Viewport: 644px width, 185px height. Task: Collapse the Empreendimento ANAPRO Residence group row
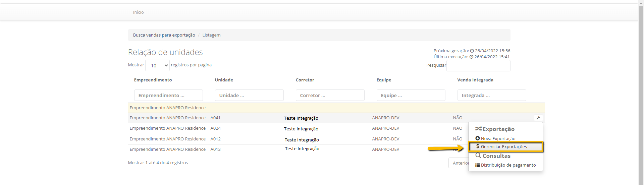(x=168, y=108)
